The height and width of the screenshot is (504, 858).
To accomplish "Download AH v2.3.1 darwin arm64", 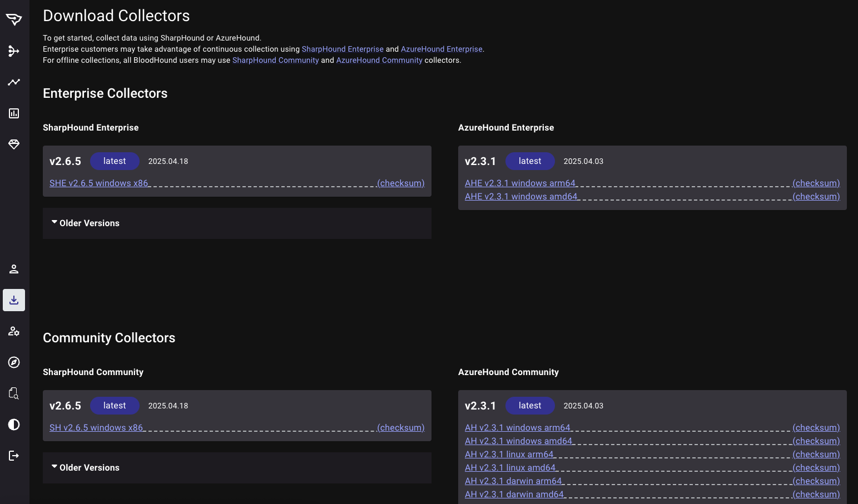I will click(513, 481).
